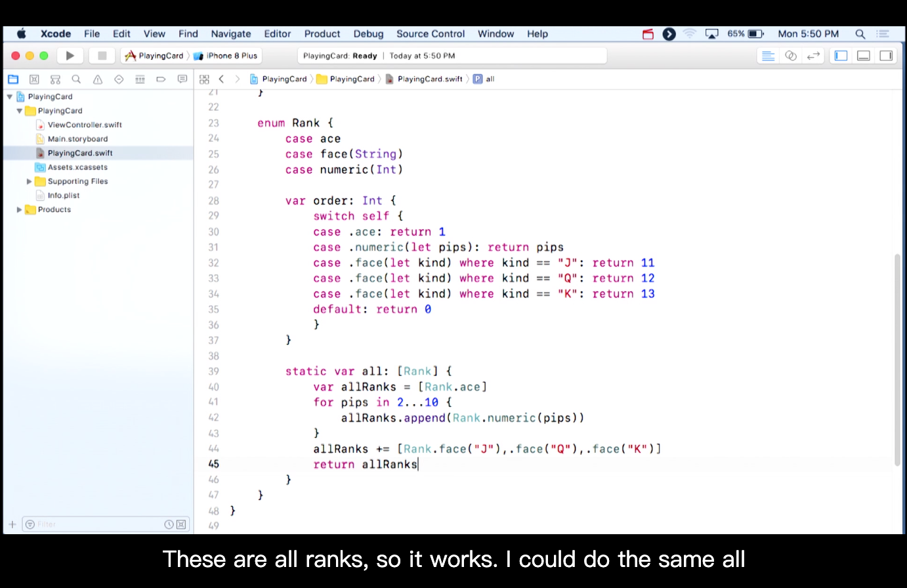Open the File menu
907x588 pixels.
(x=92, y=34)
